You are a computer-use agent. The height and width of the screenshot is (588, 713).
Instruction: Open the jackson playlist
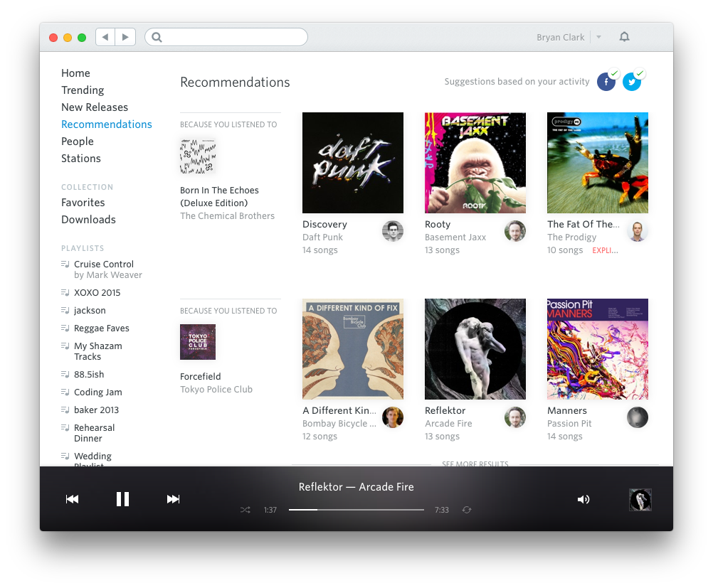pos(90,311)
